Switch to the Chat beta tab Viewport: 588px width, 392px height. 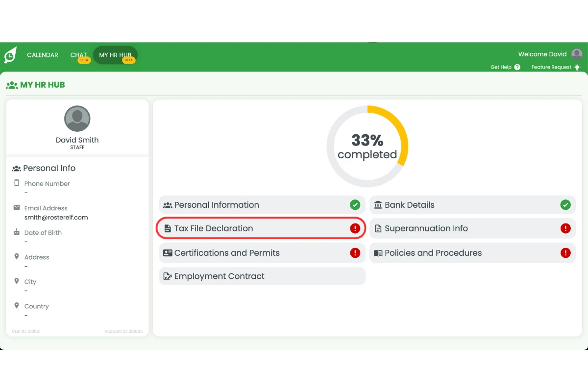pyautogui.click(x=79, y=56)
